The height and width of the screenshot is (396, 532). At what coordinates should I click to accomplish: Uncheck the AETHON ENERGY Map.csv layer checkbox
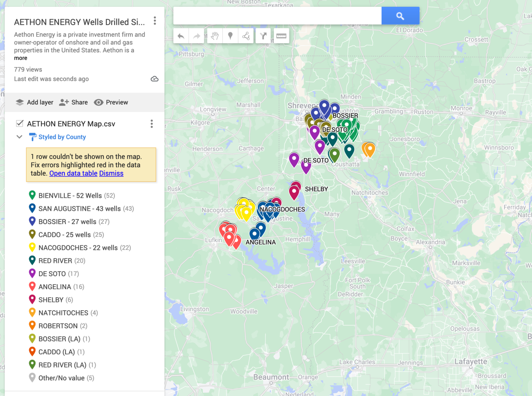pyautogui.click(x=20, y=124)
